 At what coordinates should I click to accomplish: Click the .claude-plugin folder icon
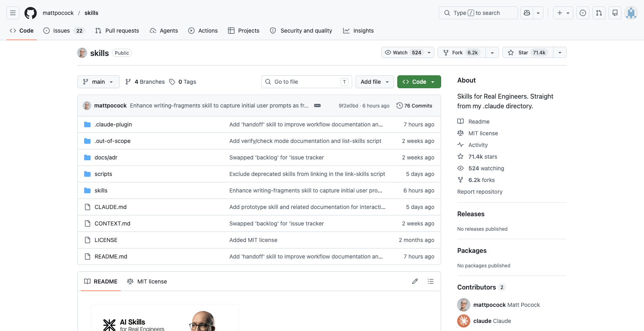(x=87, y=124)
